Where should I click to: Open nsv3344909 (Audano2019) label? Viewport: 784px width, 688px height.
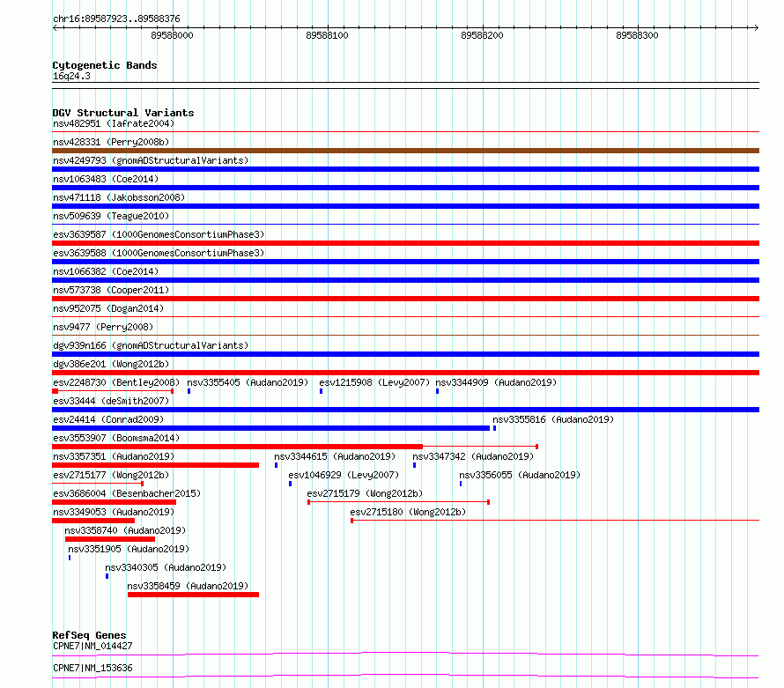[x=496, y=382]
